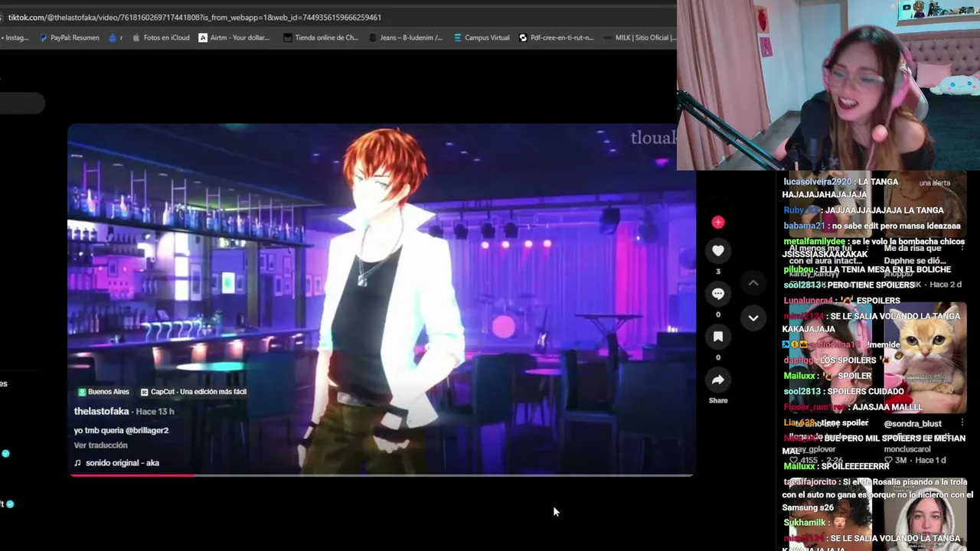Go to previous video with up chevron
The image size is (980, 551).
pyautogui.click(x=753, y=283)
